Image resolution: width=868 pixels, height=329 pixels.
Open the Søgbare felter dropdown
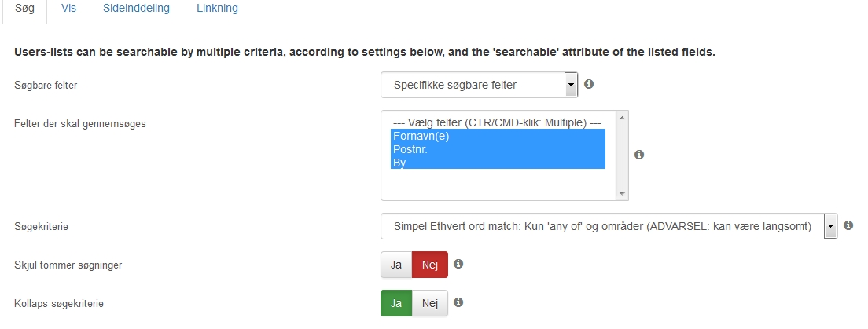tap(480, 85)
